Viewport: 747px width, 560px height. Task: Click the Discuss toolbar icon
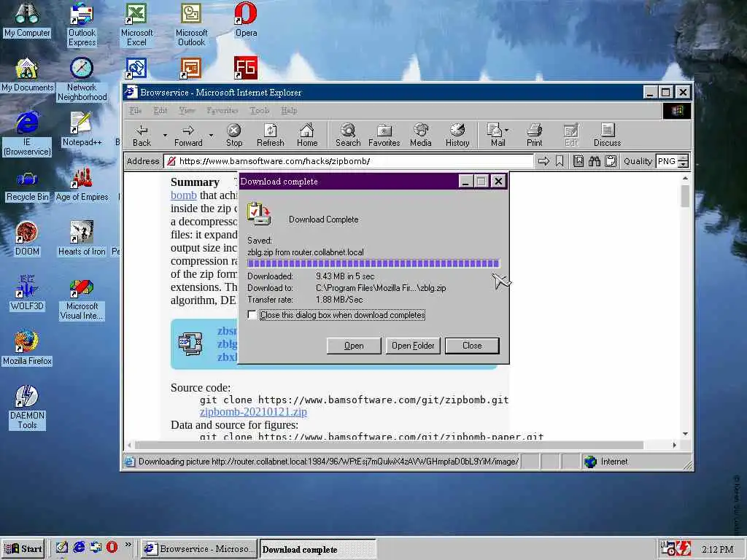608,135
